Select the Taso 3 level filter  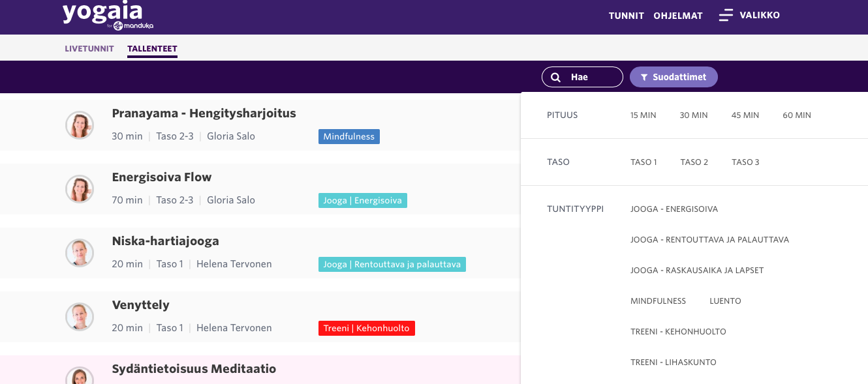click(745, 162)
